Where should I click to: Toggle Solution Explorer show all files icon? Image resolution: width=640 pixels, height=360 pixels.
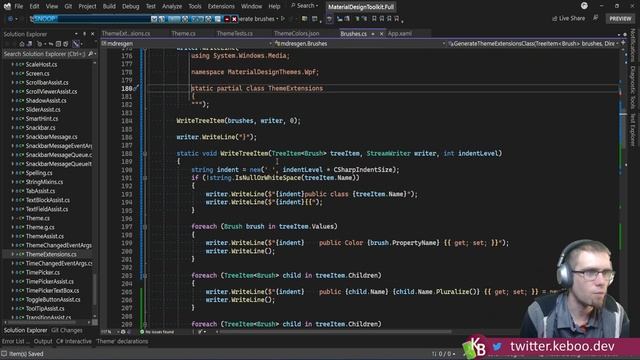(65, 44)
